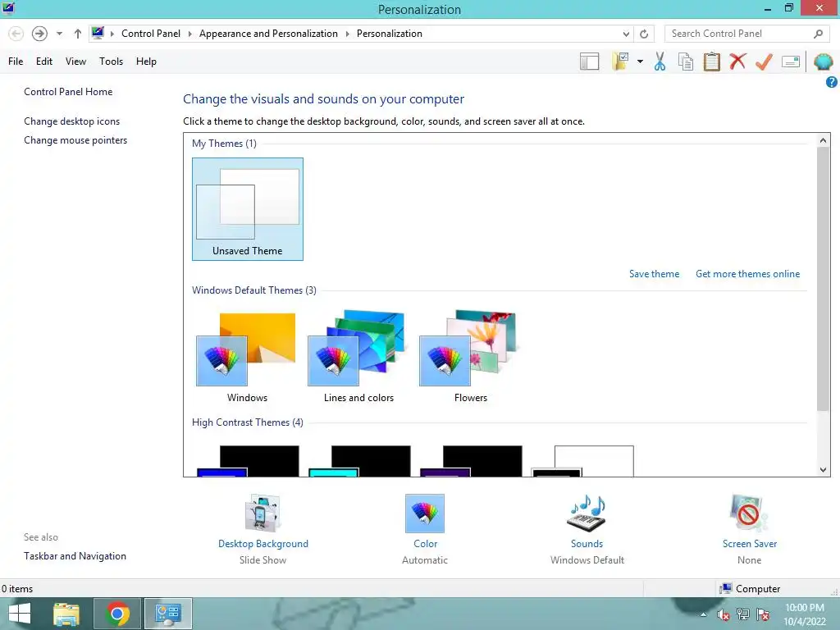
Task: Open the address bar history dropdown
Action: 626,34
